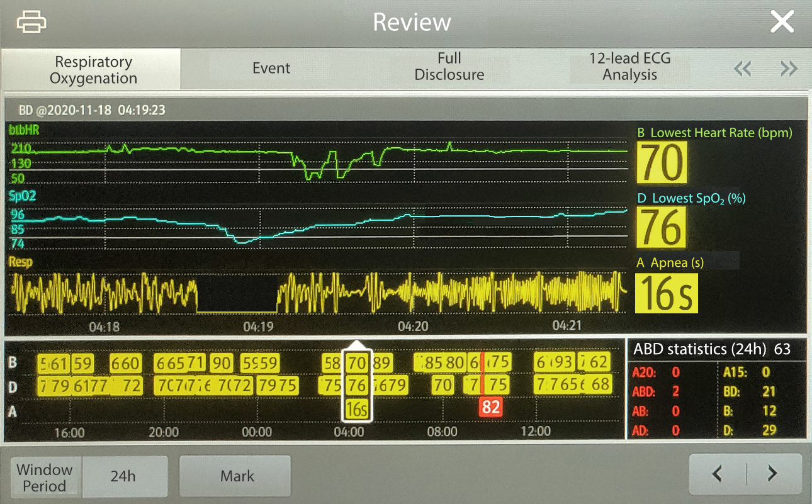The width and height of the screenshot is (812, 504).
Task: Click the Lowest SpO2 value 76
Action: (661, 227)
